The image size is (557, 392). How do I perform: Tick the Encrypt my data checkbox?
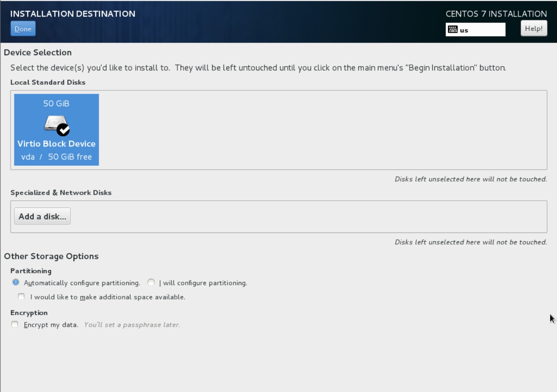[15, 324]
